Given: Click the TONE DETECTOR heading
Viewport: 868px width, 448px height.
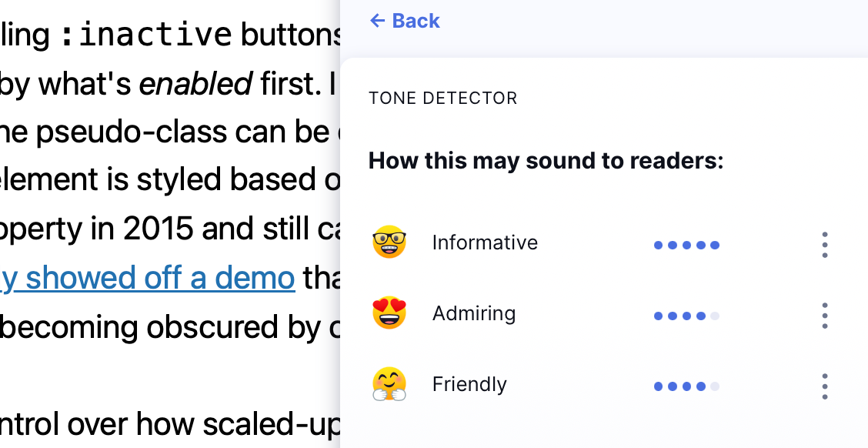Looking at the screenshot, I should tap(443, 98).
